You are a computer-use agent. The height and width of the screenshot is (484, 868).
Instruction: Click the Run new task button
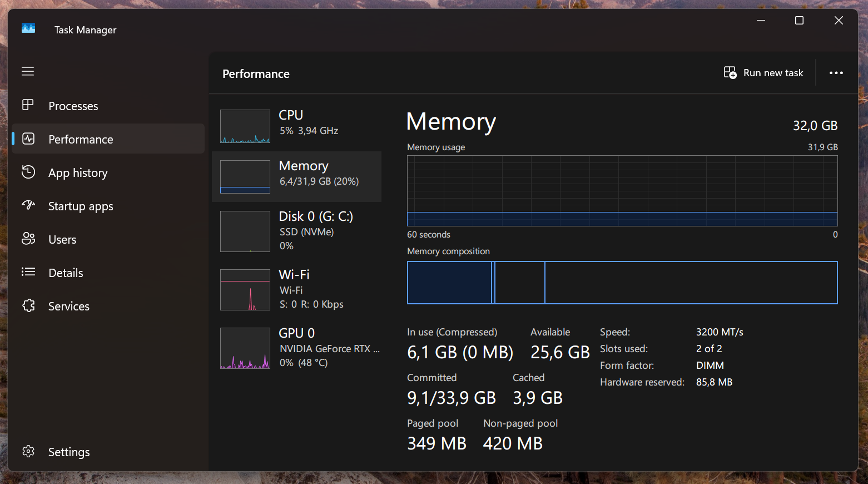tap(763, 73)
